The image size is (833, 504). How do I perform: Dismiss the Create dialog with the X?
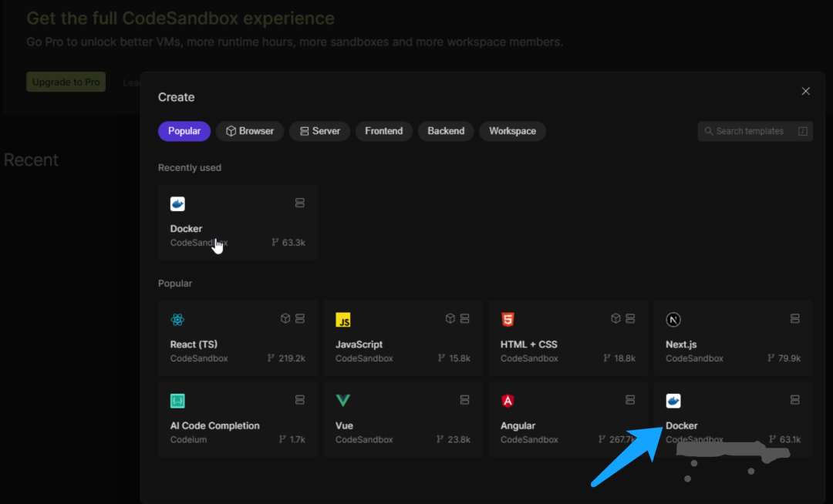(x=805, y=91)
